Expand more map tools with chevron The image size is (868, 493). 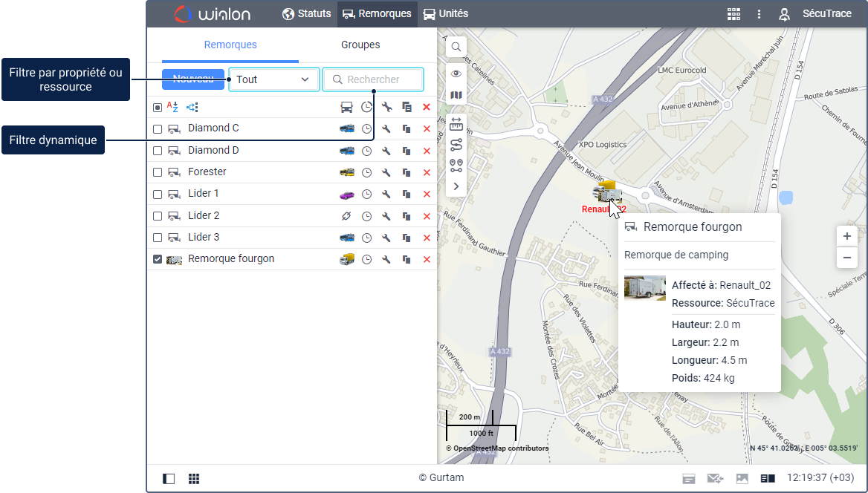coord(456,186)
